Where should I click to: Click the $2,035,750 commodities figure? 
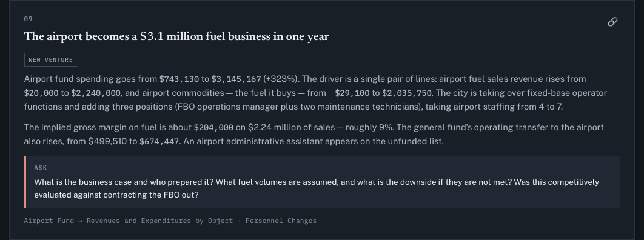point(407,93)
